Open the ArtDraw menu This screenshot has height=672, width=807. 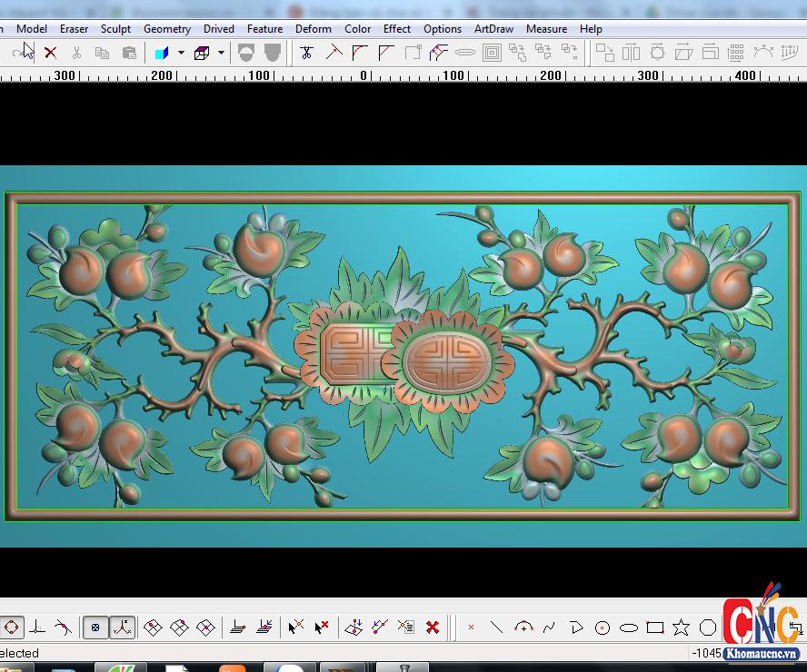pyautogui.click(x=493, y=29)
